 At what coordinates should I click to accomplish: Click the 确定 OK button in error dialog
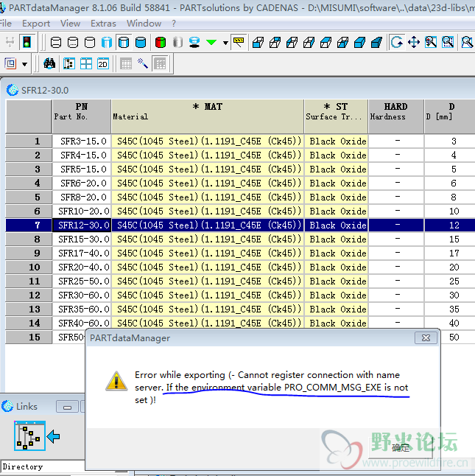[401, 447]
